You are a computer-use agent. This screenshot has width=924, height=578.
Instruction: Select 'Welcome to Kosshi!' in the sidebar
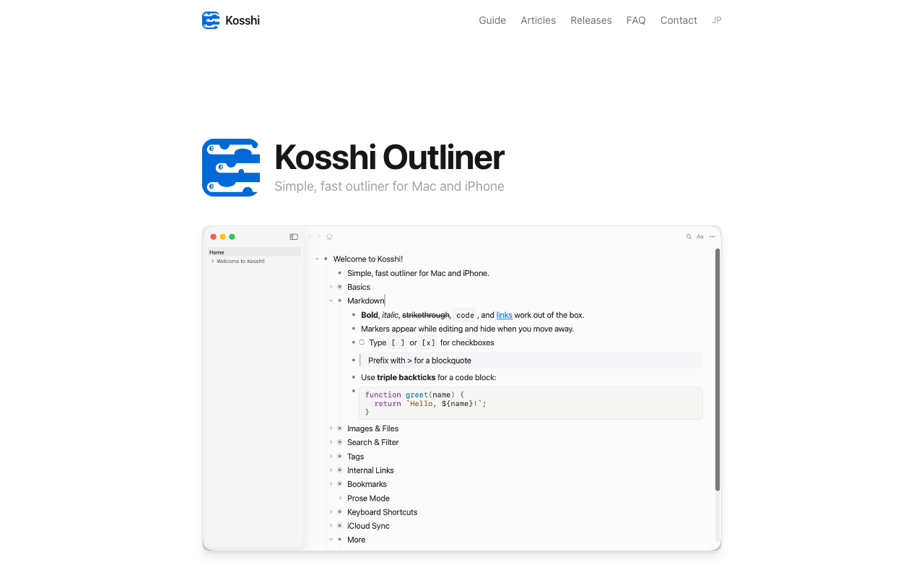(x=240, y=261)
